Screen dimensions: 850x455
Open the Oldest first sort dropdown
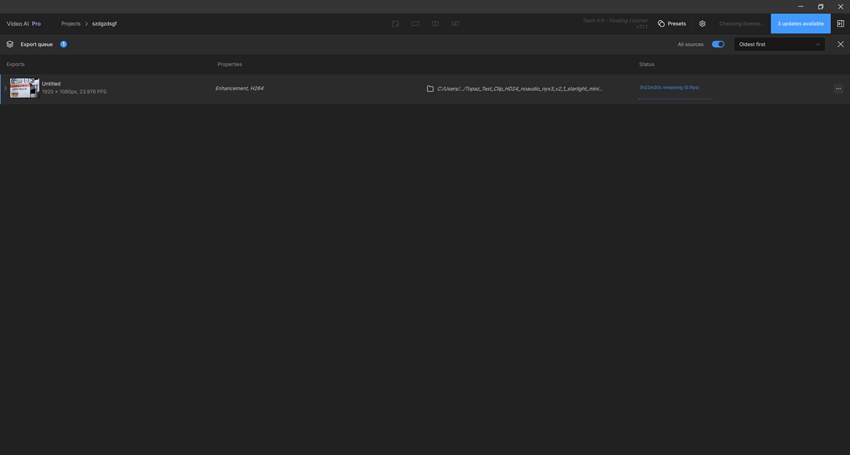pos(779,44)
